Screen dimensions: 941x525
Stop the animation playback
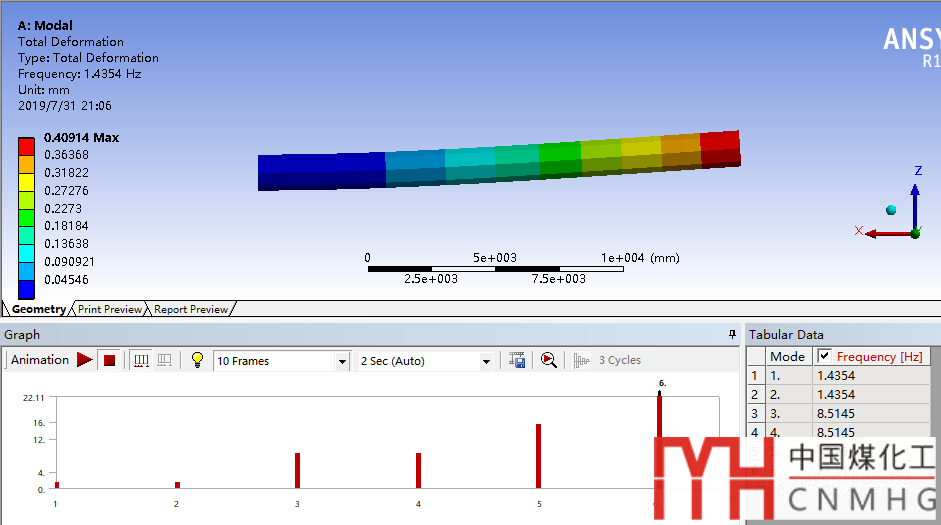(110, 360)
